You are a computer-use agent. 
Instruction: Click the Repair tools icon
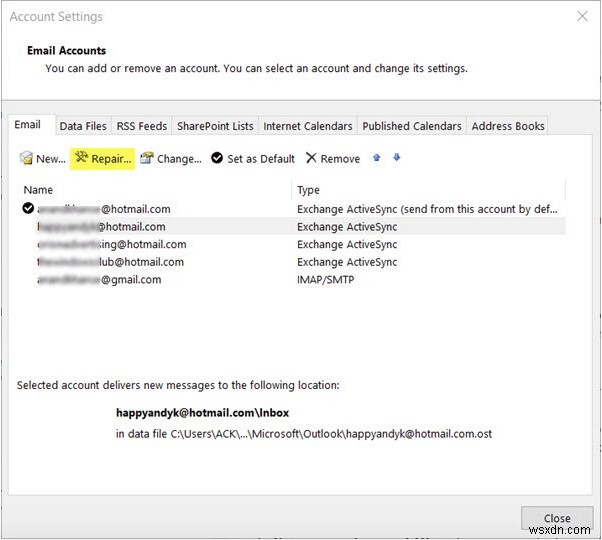pyautogui.click(x=81, y=157)
